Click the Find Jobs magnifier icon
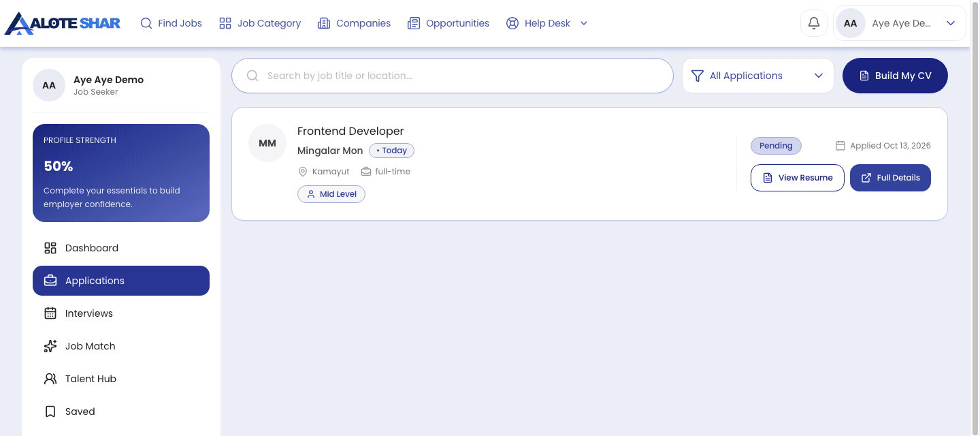Screen dimensions: 980x436 click(146, 23)
